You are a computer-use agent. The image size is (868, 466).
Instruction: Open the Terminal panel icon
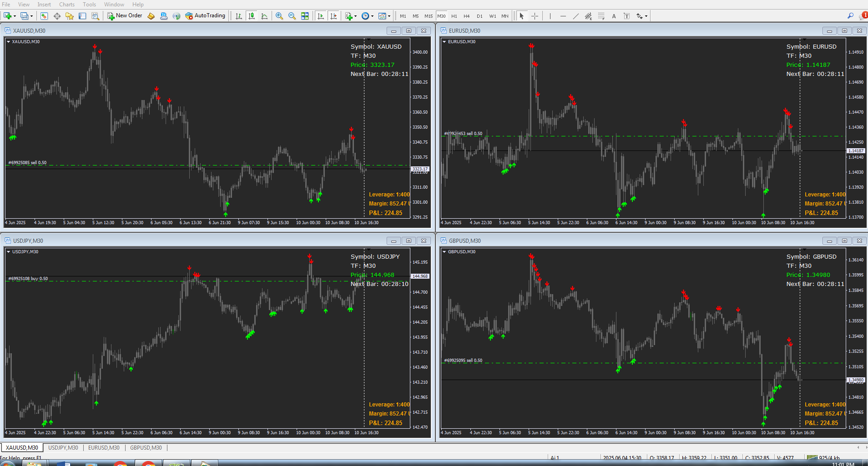82,16
